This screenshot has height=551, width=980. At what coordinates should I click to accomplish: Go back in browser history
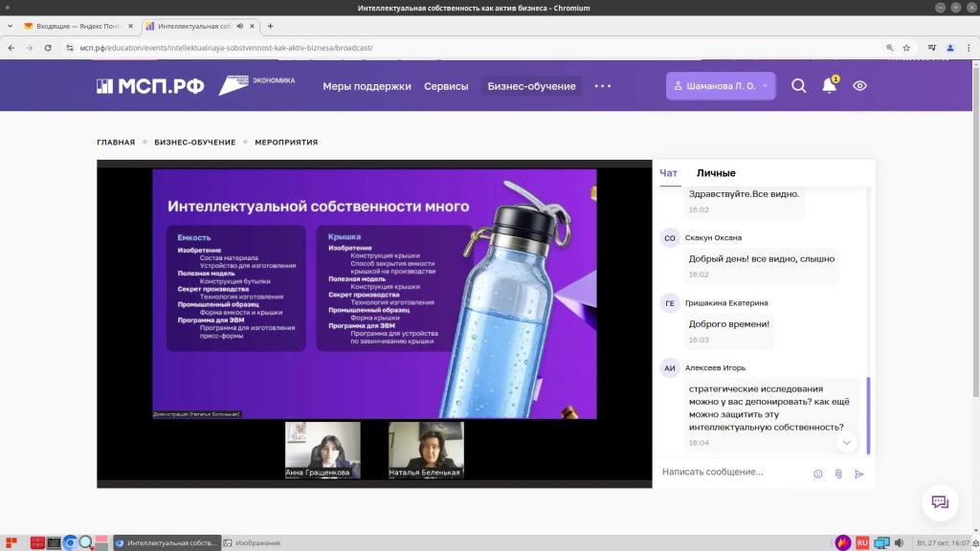click(x=11, y=48)
